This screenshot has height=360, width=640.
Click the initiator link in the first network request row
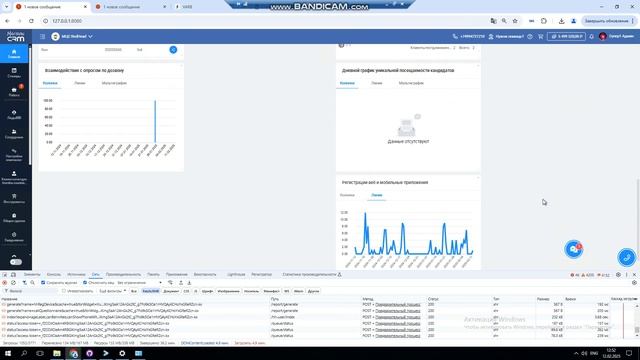pyautogui.click(x=398, y=304)
